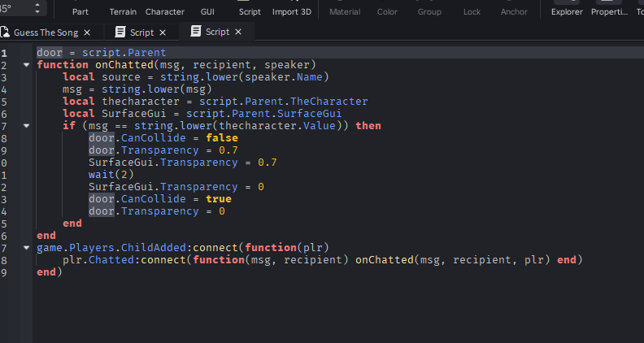The height and width of the screenshot is (343, 644).
Task: Click the Guess The Song place icon
Action: pos(5,32)
